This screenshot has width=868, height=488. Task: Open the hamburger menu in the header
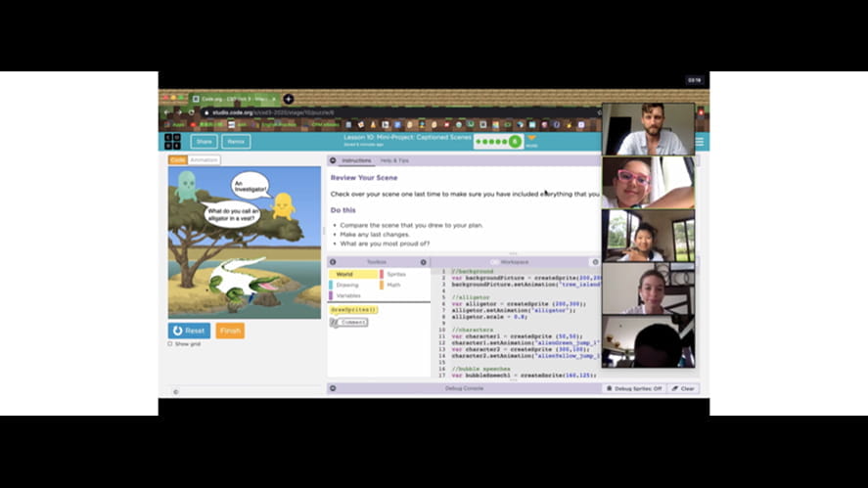699,142
